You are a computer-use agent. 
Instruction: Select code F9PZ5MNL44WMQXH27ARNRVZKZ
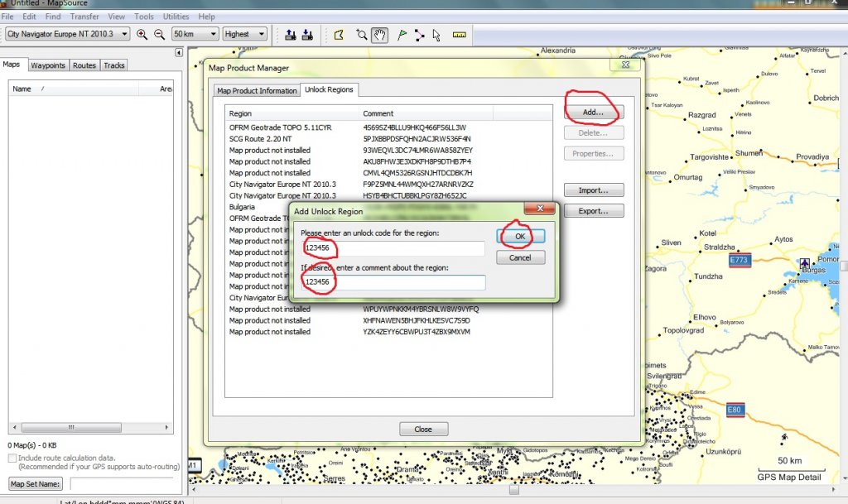(x=418, y=185)
